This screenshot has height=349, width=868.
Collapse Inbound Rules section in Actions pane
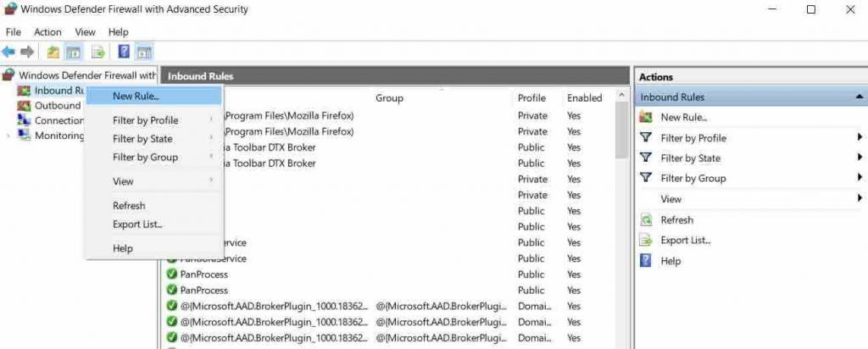pos(859,97)
